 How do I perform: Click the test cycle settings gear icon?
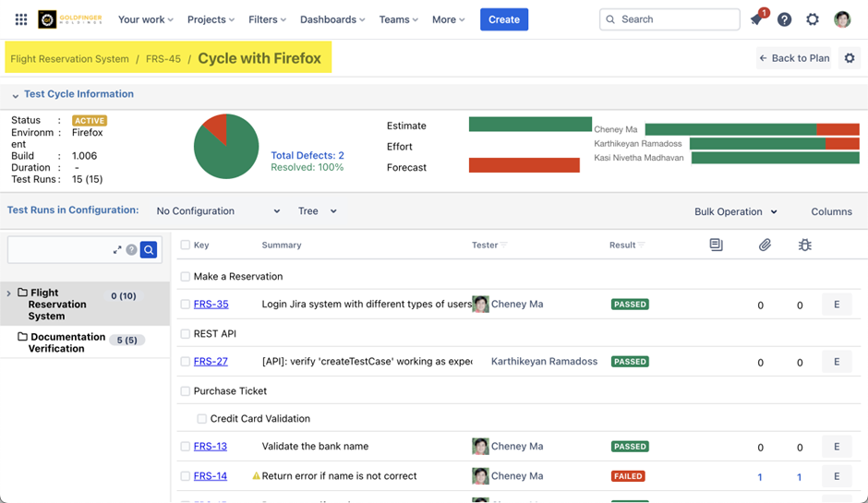click(x=850, y=58)
